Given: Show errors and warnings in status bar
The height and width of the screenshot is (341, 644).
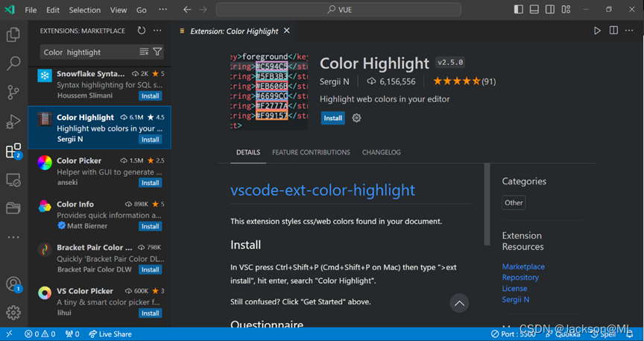Looking at the screenshot, I should (x=40, y=334).
